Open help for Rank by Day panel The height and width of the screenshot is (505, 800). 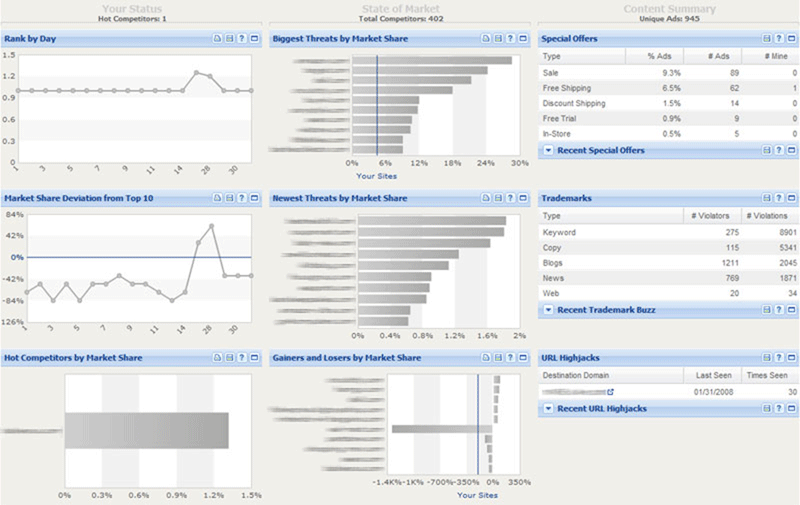click(242, 39)
